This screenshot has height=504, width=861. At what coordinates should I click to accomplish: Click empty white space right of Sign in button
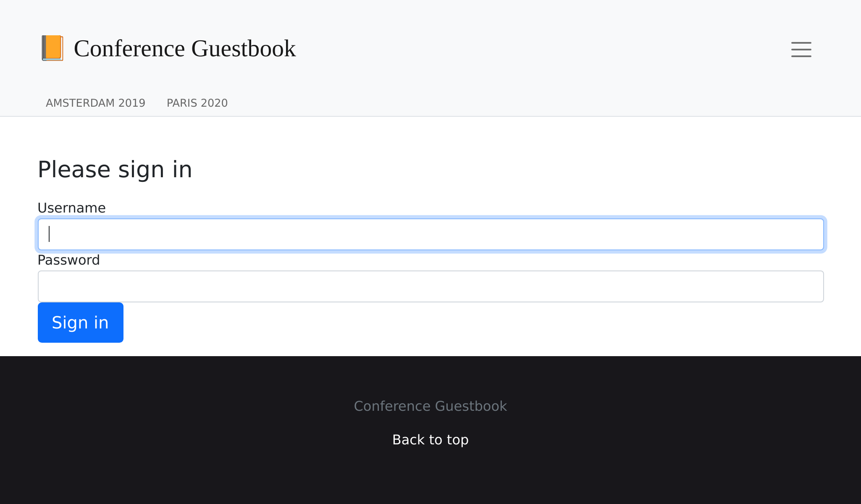(420, 323)
